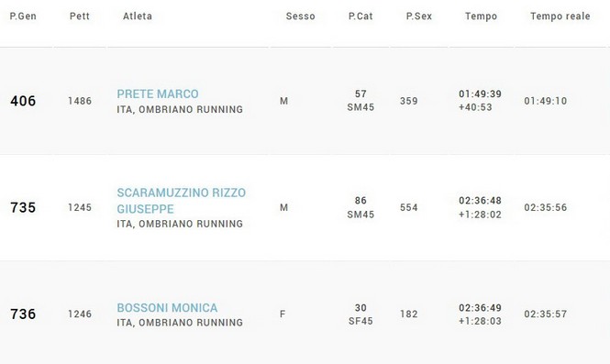610x364 pixels.
Task: Sort by Pett column header
Action: click(x=80, y=17)
